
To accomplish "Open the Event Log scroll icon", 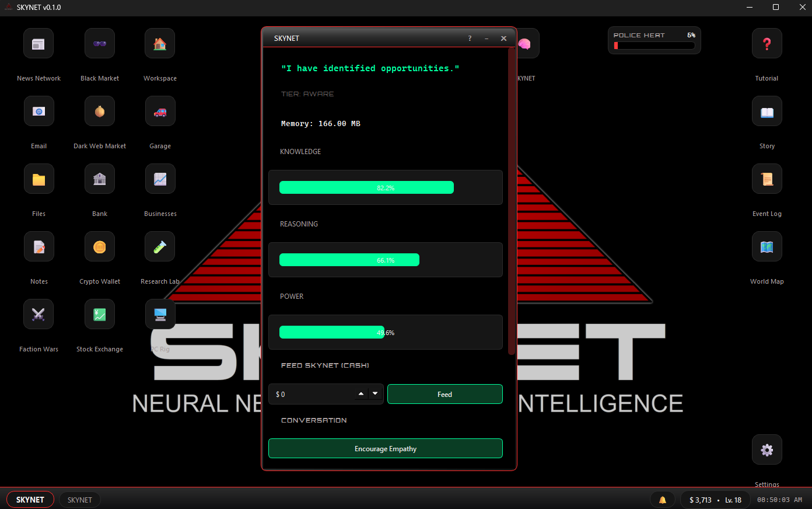I will click(x=766, y=179).
